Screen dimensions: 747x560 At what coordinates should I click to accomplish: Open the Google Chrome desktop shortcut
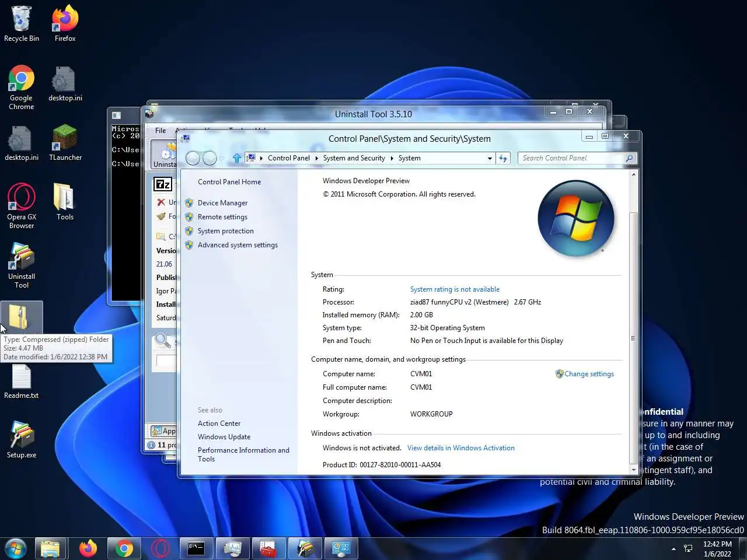[x=21, y=87]
